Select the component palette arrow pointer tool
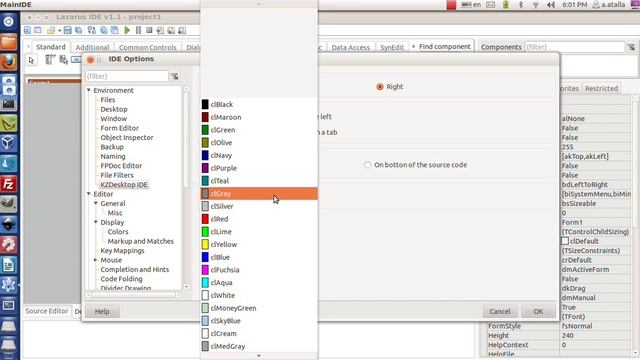Viewport: 640px width, 360px height. (x=31, y=60)
